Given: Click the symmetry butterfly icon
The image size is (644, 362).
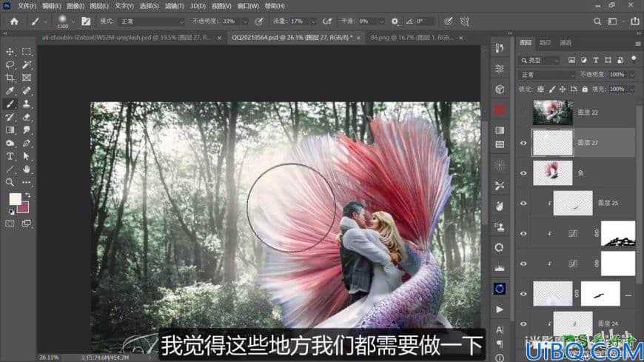Looking at the screenshot, I should 465,21.
